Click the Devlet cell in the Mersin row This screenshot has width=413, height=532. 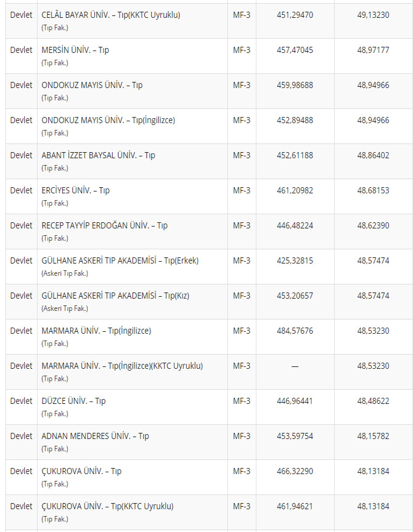click(21, 50)
